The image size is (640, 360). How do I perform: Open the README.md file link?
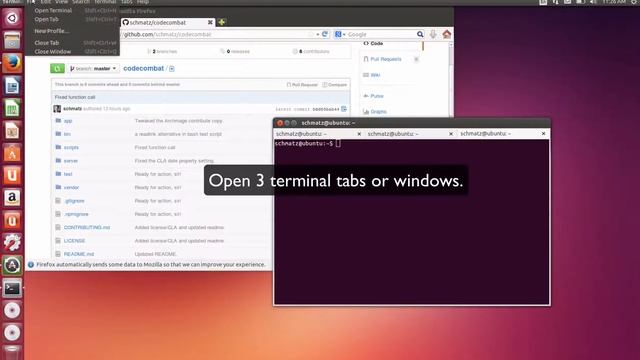click(79, 254)
